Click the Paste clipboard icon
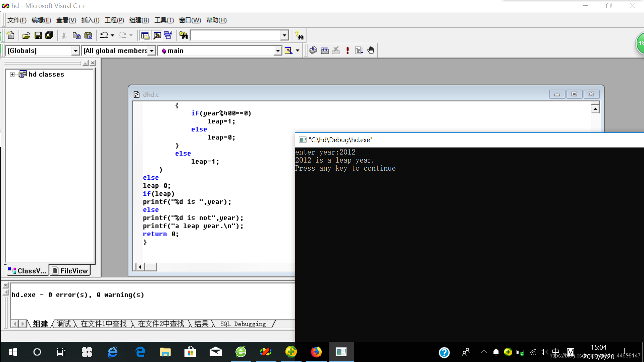This screenshot has width=644, height=362. click(x=88, y=35)
